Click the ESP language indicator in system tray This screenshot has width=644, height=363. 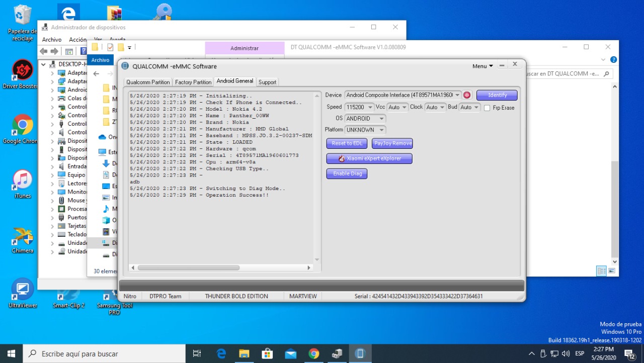coord(580,353)
